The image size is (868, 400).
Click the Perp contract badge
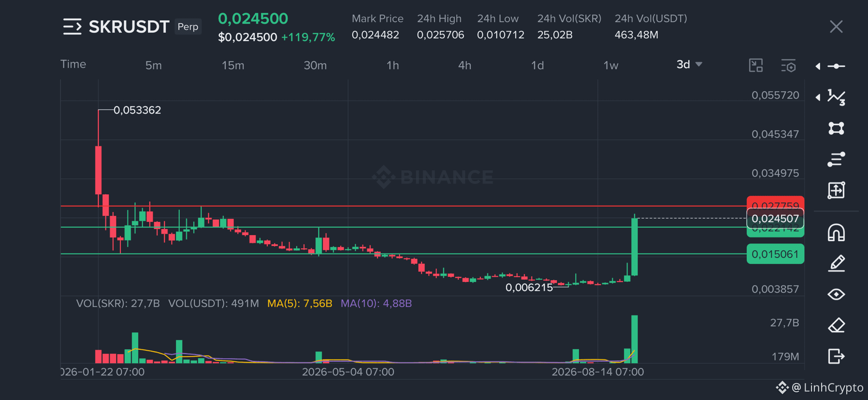[188, 27]
